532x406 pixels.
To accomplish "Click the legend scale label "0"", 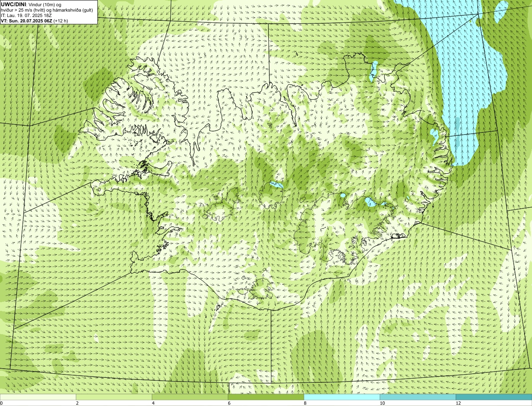I will point(1,403).
